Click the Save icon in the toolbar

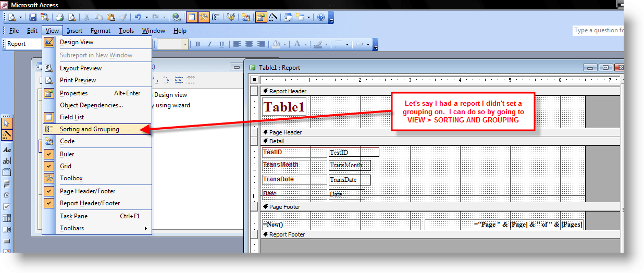pos(33,17)
